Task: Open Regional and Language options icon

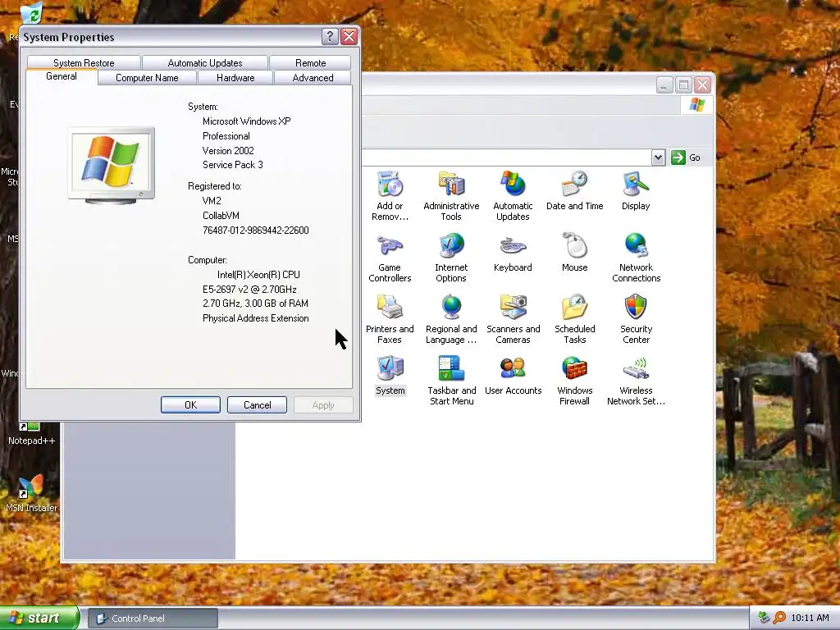Action: [x=451, y=319]
